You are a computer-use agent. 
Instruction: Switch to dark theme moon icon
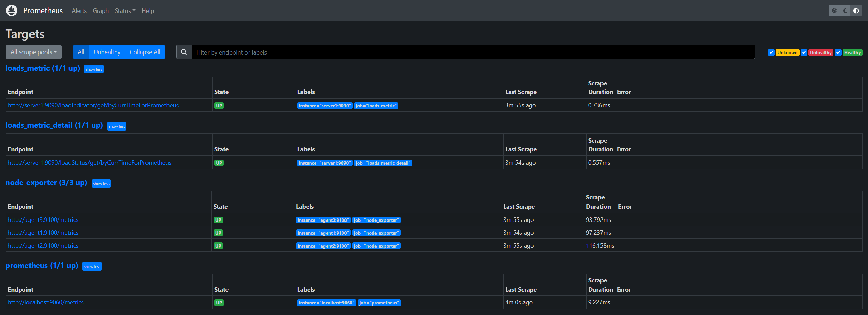point(845,11)
